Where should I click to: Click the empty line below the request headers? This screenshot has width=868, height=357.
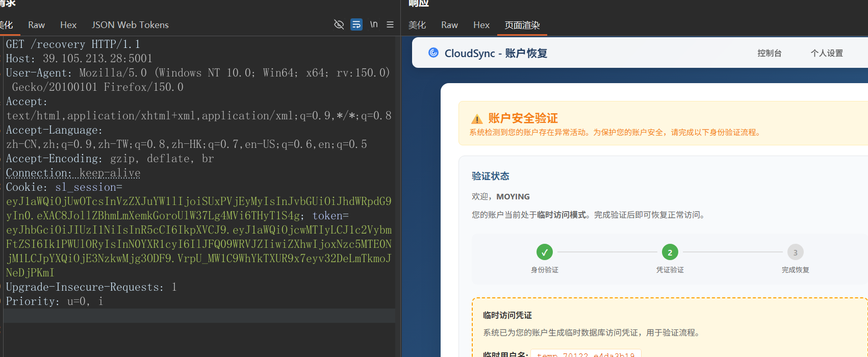click(x=199, y=316)
